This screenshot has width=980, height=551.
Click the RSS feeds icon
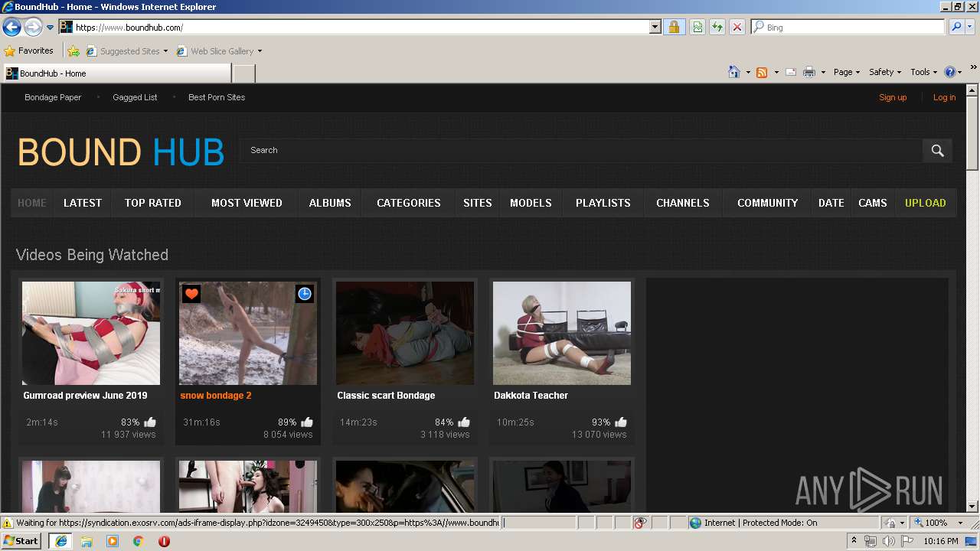[762, 72]
